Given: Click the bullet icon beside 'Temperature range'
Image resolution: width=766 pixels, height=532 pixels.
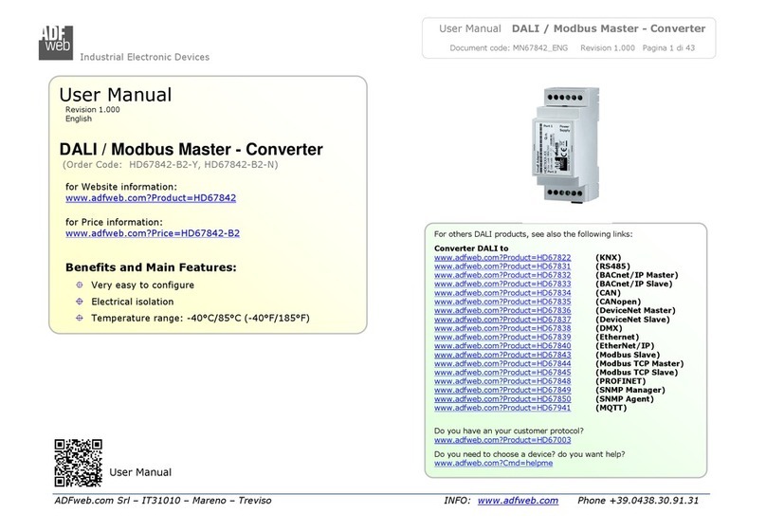Looking at the screenshot, I should [80, 318].
